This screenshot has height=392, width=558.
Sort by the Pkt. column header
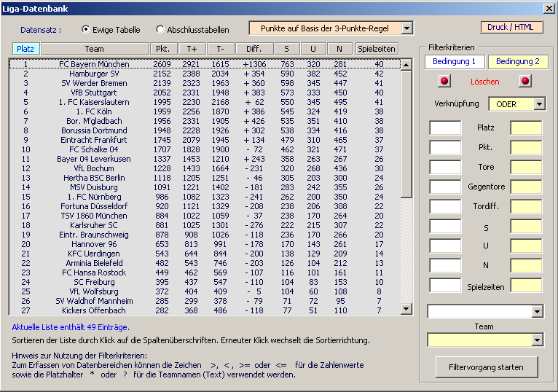pos(162,49)
